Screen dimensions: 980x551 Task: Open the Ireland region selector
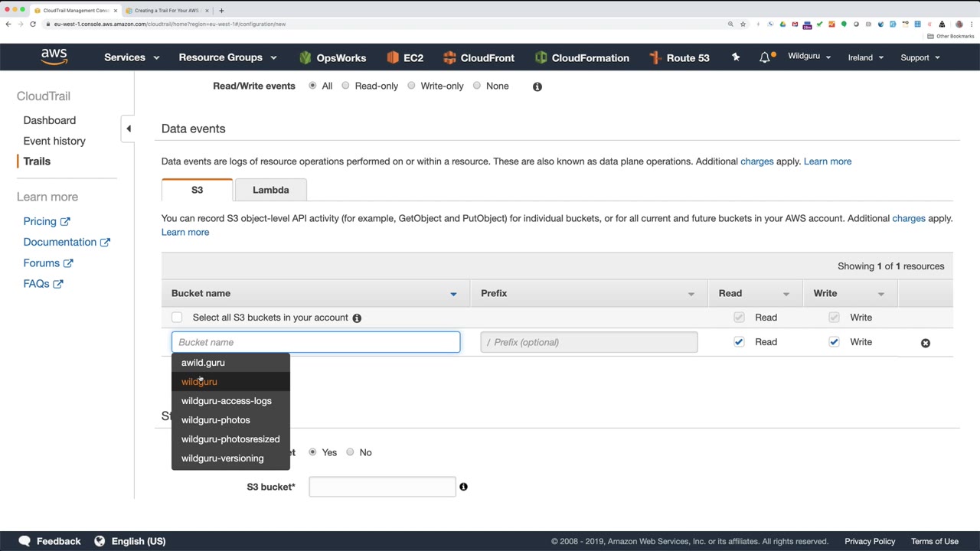click(866, 57)
